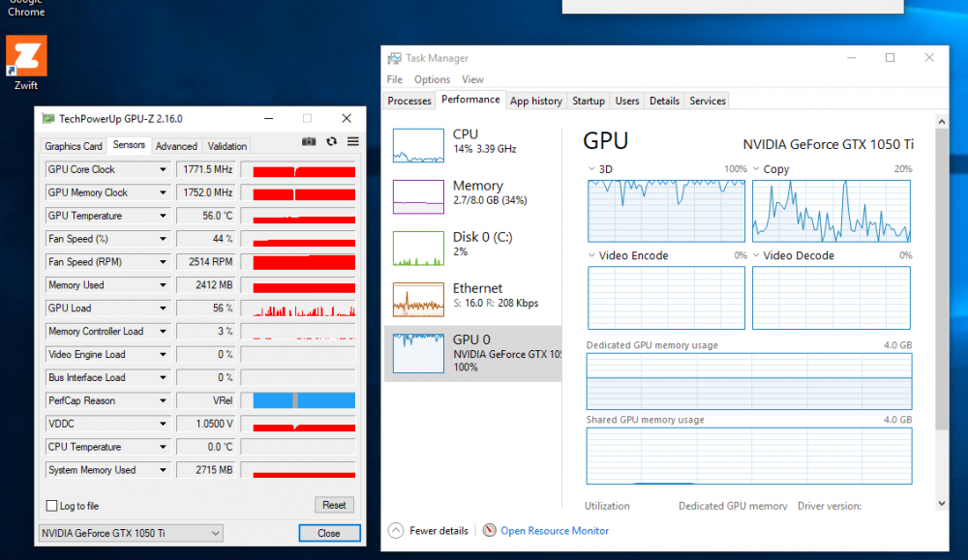Switch to the App history tab

(536, 101)
